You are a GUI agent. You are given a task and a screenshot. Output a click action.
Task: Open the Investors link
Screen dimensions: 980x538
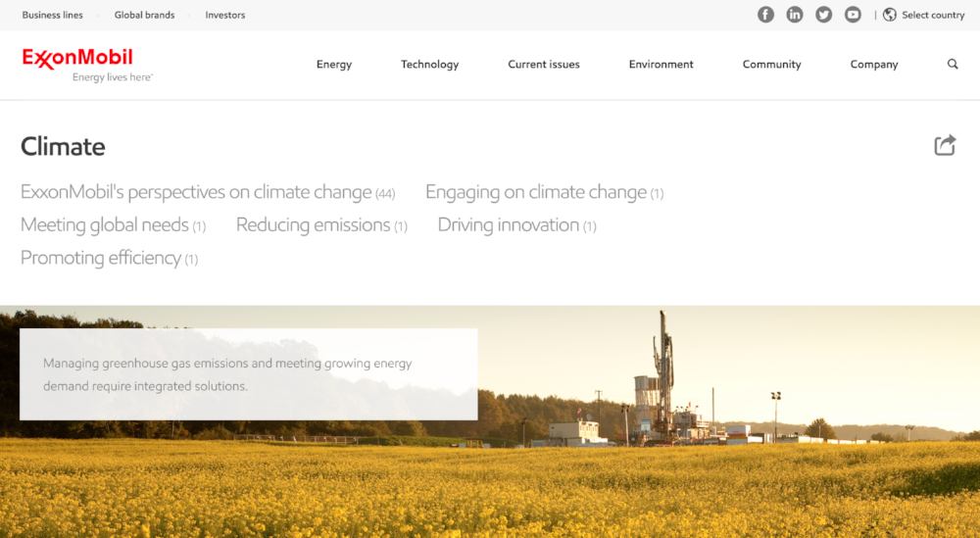coord(225,15)
